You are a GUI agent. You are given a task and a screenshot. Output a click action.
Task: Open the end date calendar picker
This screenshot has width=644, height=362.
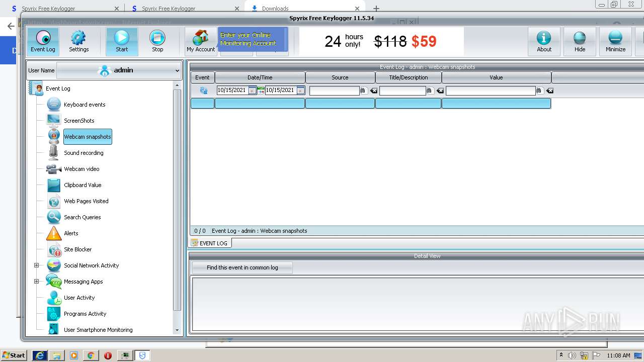(300, 90)
